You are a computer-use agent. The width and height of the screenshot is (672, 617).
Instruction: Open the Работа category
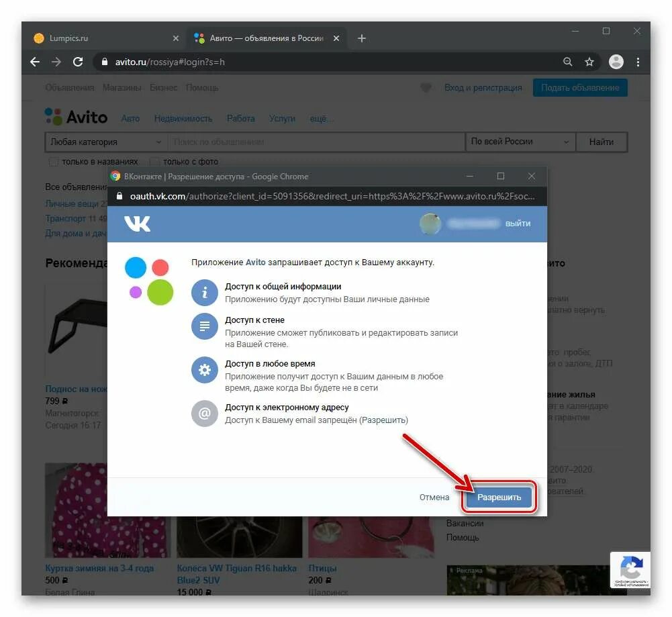coord(241,118)
